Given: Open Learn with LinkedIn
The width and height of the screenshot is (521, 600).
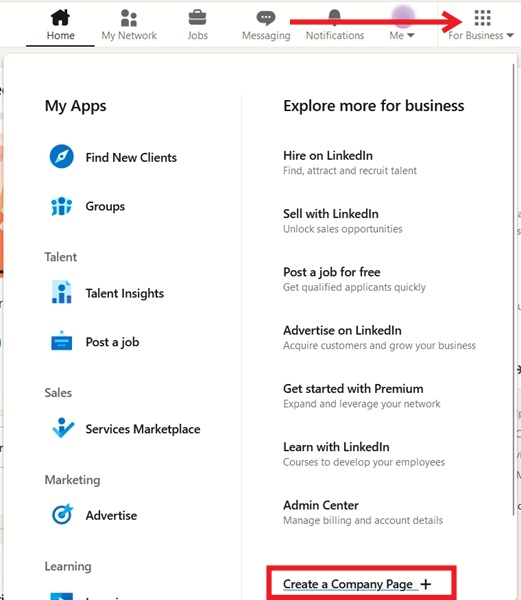Looking at the screenshot, I should 336,447.
